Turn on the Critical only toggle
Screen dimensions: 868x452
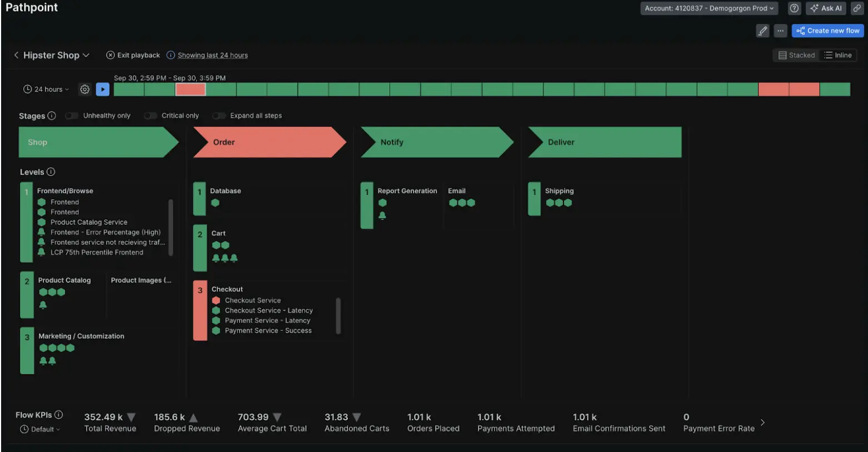150,115
